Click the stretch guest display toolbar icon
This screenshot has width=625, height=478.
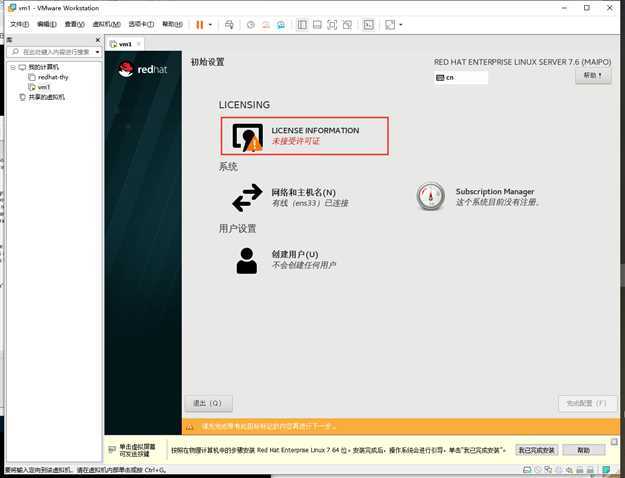point(390,25)
